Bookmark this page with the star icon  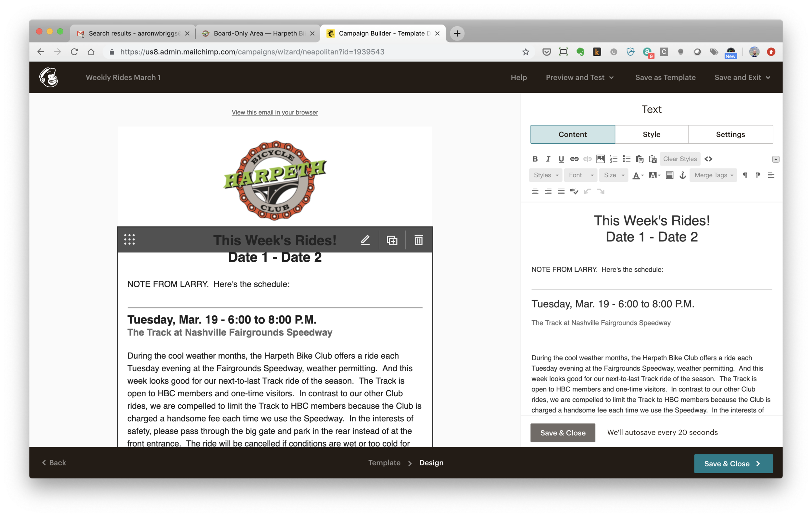tap(526, 52)
